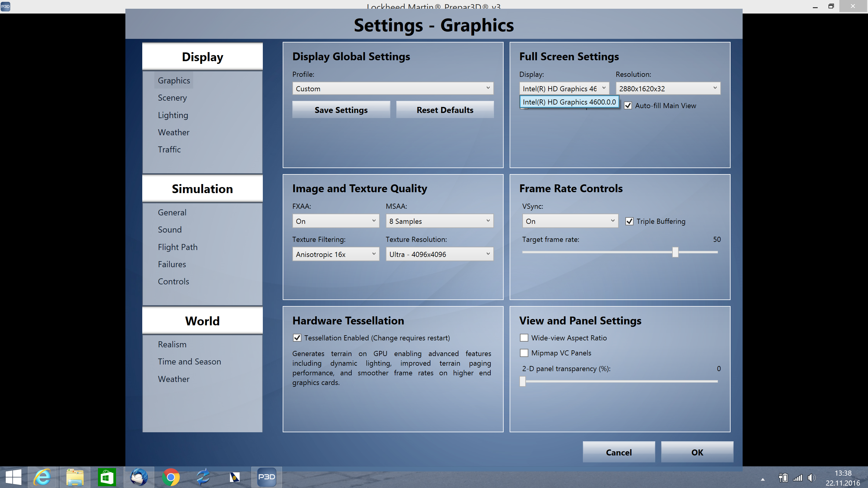868x488 pixels.
Task: Show hidden system tray icons
Action: 763,479
